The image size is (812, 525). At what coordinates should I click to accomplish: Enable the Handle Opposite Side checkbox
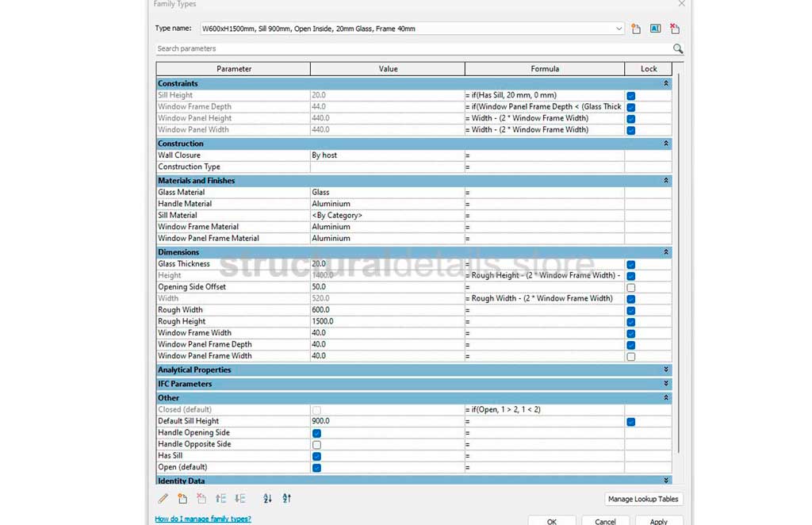click(x=316, y=445)
